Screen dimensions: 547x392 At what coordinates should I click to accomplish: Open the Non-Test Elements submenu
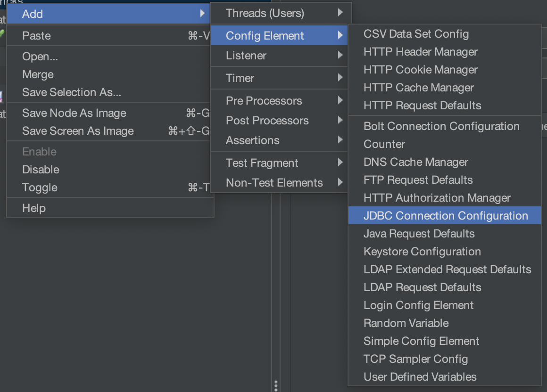pyautogui.click(x=279, y=182)
